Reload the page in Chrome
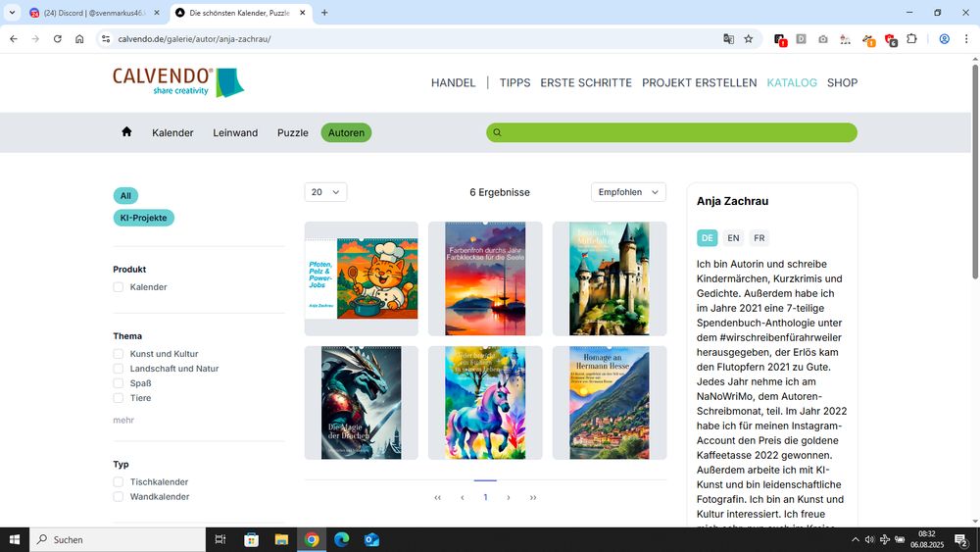 [x=58, y=39]
